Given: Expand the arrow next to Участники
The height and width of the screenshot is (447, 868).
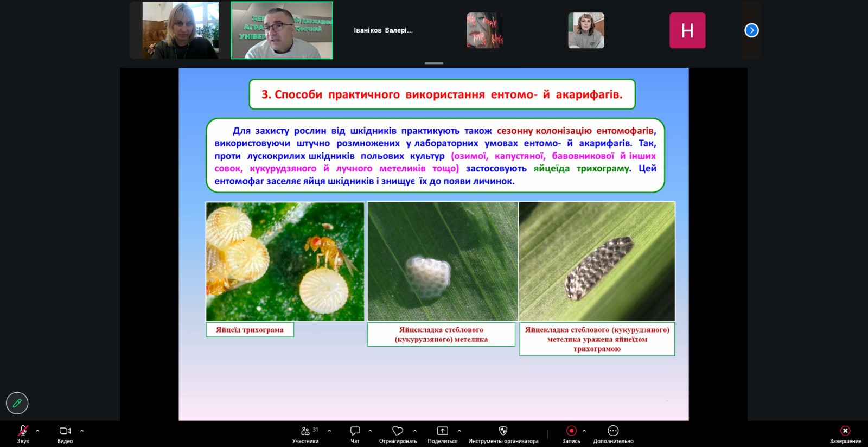Looking at the screenshot, I should 329,431.
